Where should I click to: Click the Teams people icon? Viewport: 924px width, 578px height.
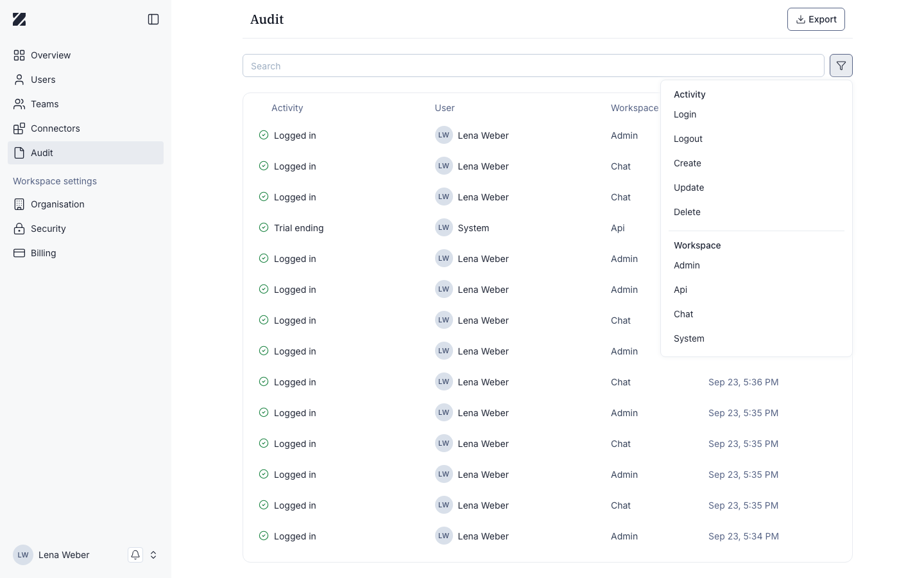coord(19,104)
